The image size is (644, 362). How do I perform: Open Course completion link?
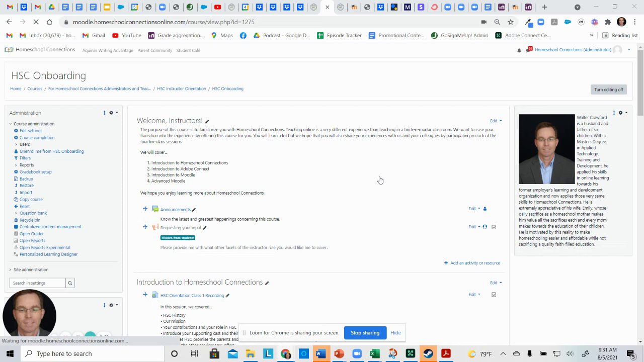click(37, 138)
